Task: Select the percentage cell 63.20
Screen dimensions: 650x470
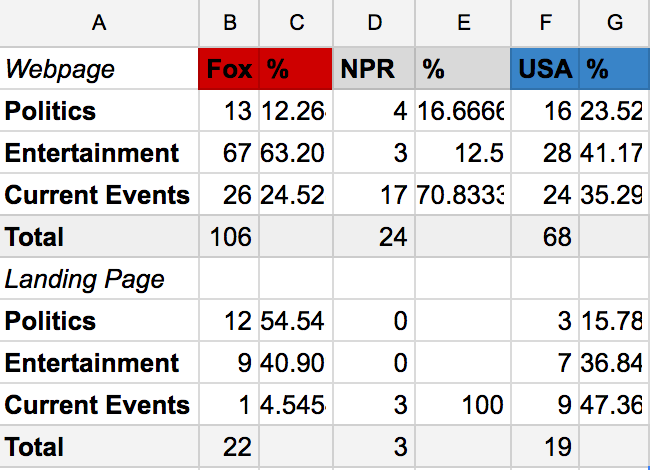Action: pyautogui.click(x=296, y=153)
